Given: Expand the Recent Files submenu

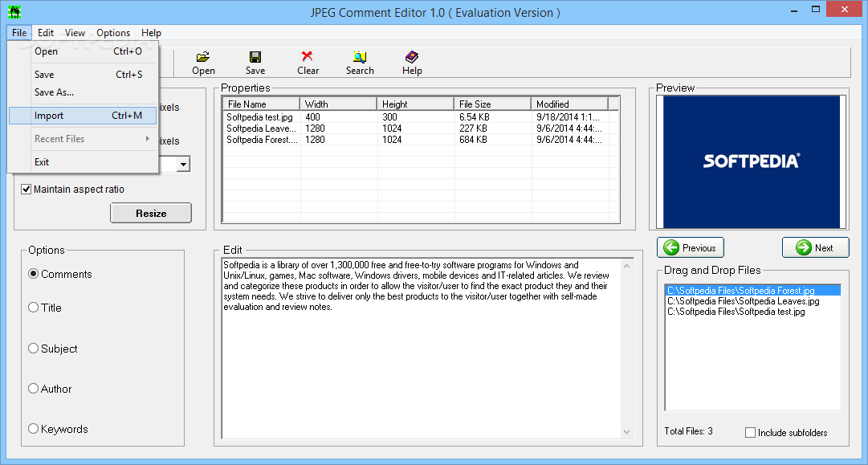Looking at the screenshot, I should 83,139.
